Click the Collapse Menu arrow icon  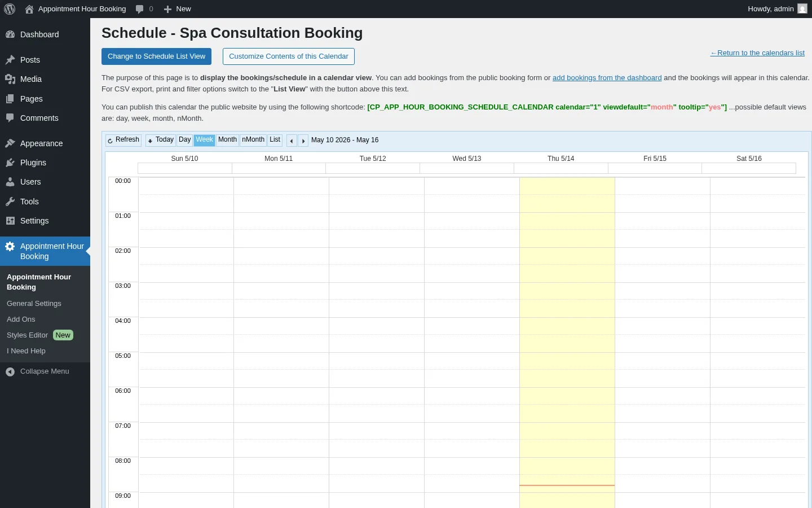[x=10, y=371]
